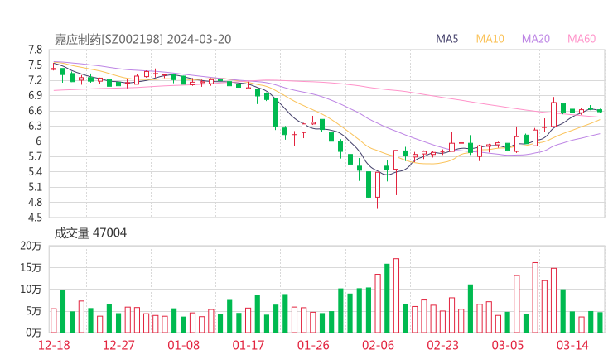Click the last candlestick on the right
The height and width of the screenshot is (364, 613).
(600, 110)
